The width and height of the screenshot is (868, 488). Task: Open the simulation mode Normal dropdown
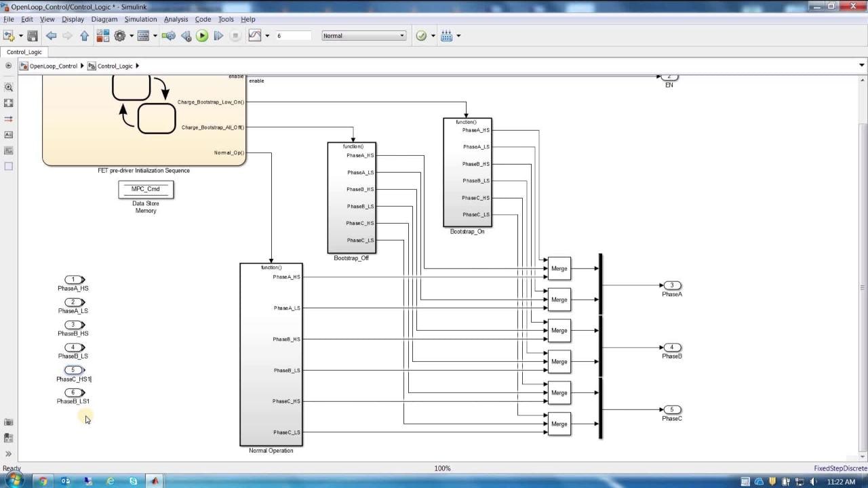(x=363, y=36)
